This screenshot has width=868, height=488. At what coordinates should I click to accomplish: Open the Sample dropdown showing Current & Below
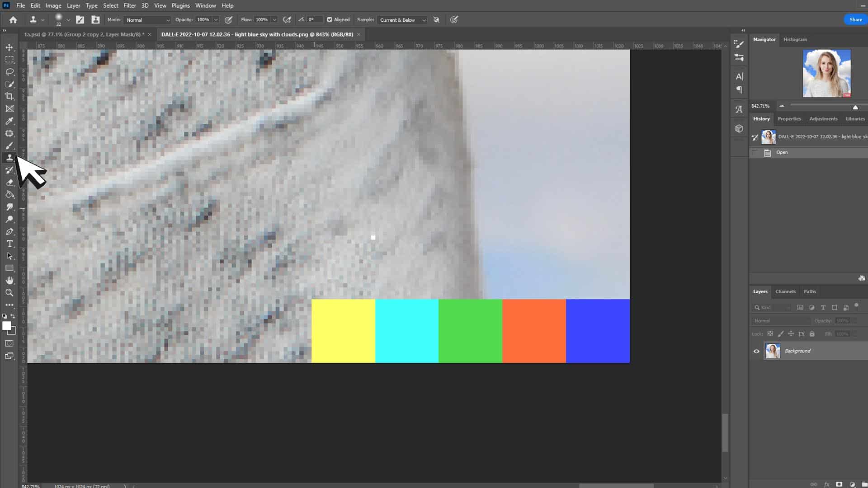(x=401, y=20)
